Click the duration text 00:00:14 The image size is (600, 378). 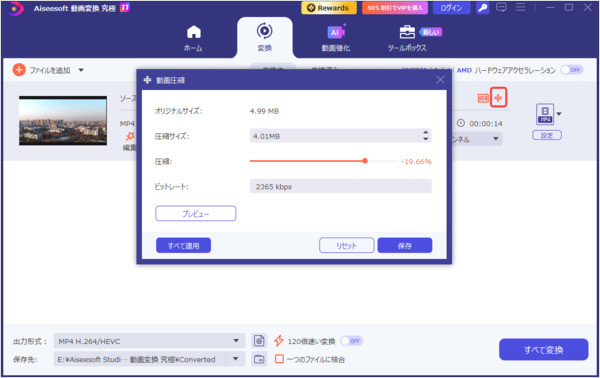486,124
